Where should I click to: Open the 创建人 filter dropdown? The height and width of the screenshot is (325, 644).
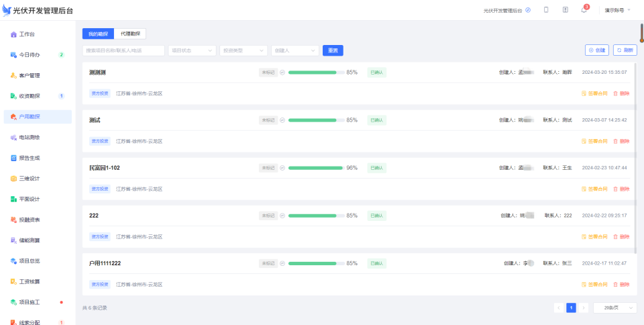point(295,50)
